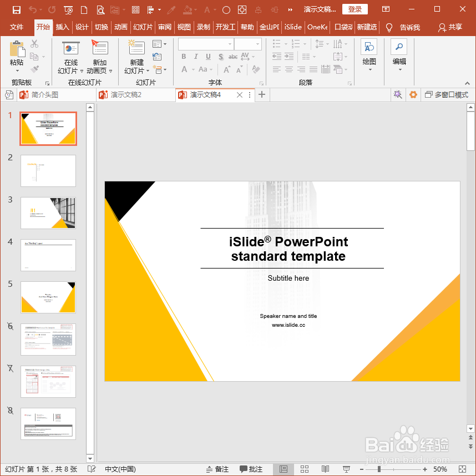The image size is (476, 476).
Task: Switch to the Animations (动画) tab
Action: [121, 27]
